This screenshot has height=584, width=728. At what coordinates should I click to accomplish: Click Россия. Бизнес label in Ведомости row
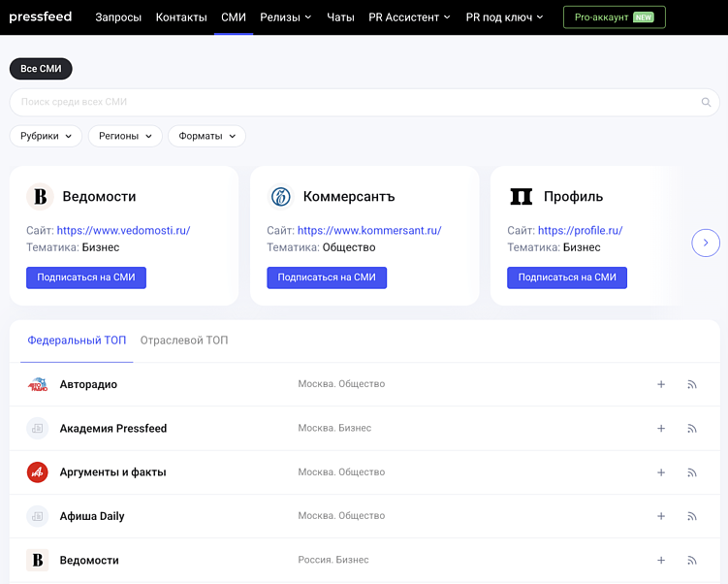[333, 560]
